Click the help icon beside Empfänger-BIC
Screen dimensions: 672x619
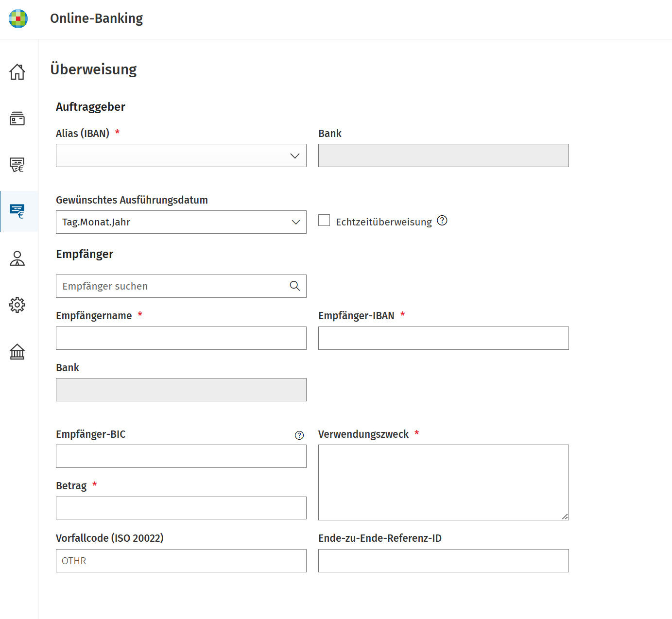[x=299, y=435]
